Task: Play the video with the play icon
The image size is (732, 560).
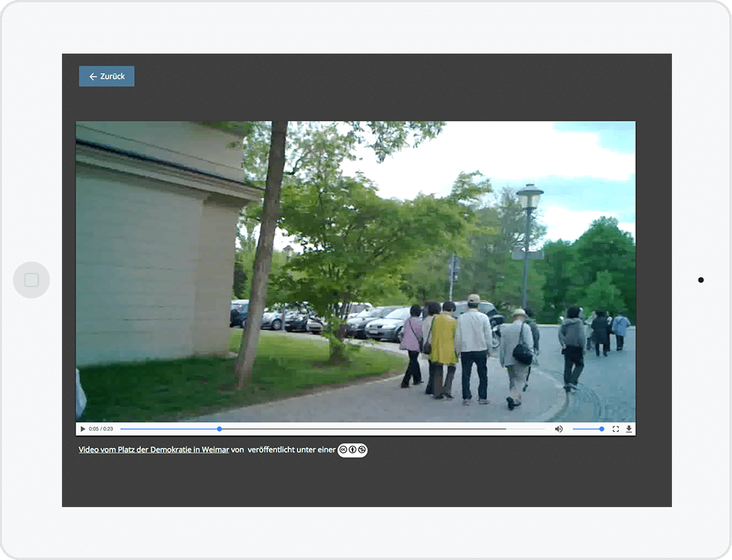Action: pyautogui.click(x=83, y=429)
